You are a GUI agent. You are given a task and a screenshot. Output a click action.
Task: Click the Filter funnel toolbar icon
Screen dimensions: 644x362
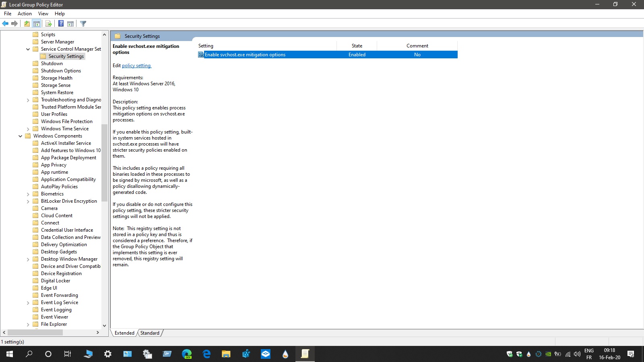point(83,24)
